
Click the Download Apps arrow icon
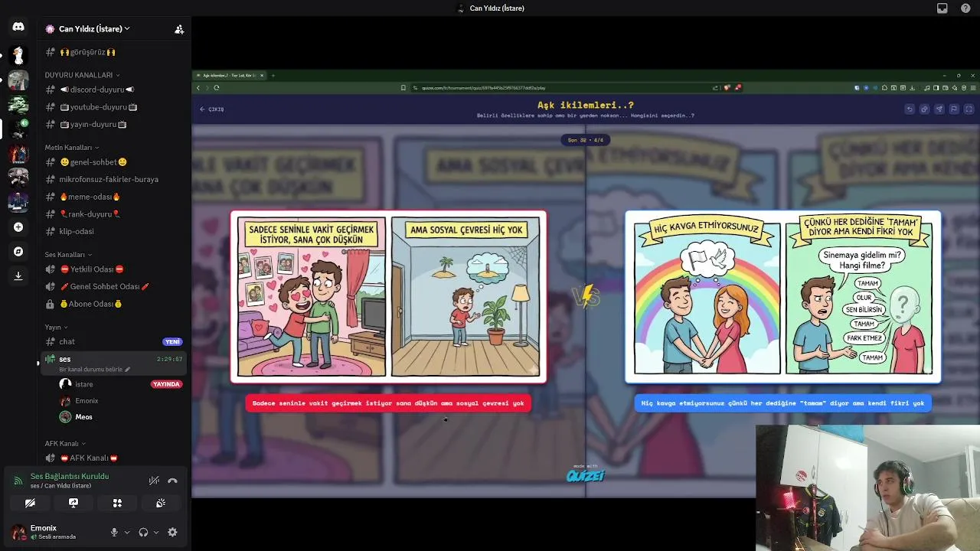(x=18, y=276)
